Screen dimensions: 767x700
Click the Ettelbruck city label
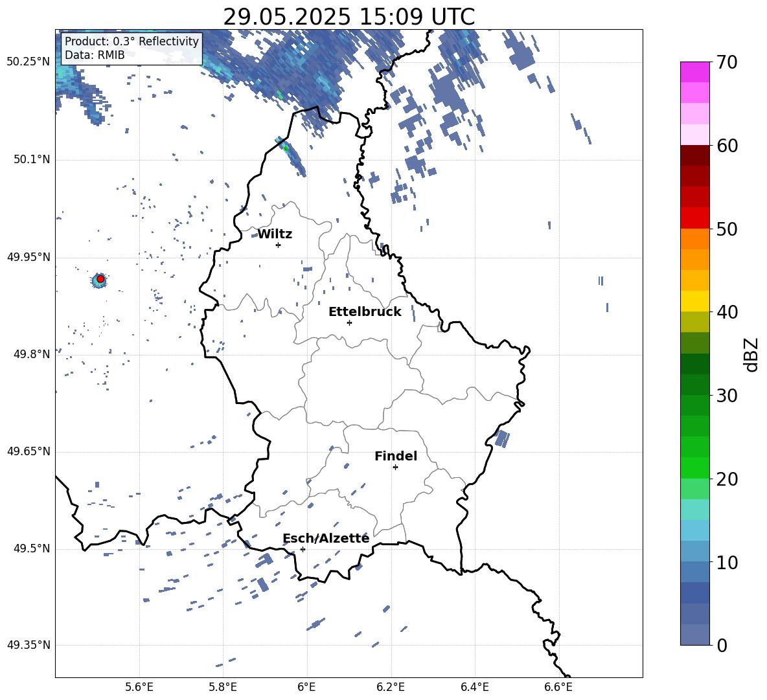pyautogui.click(x=365, y=312)
